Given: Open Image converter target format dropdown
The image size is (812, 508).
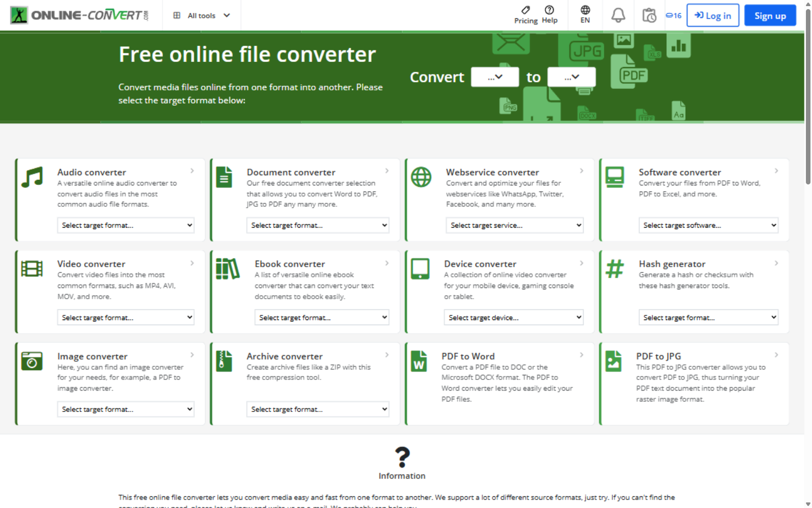Looking at the screenshot, I should 126,409.
